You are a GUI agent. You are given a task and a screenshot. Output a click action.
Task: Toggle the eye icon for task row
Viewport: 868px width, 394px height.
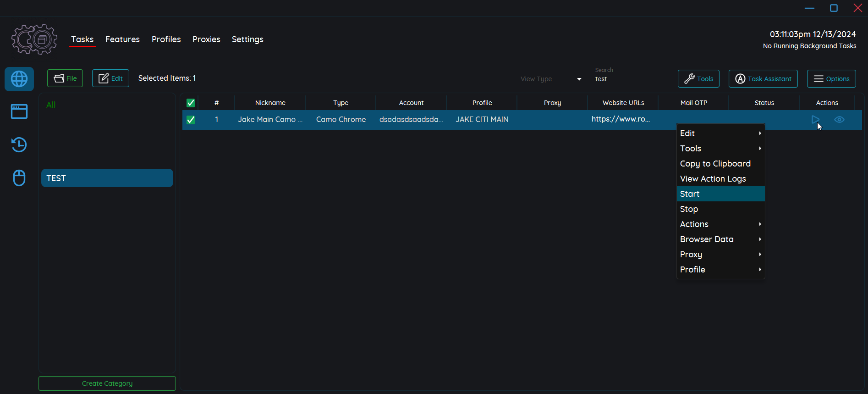839,120
